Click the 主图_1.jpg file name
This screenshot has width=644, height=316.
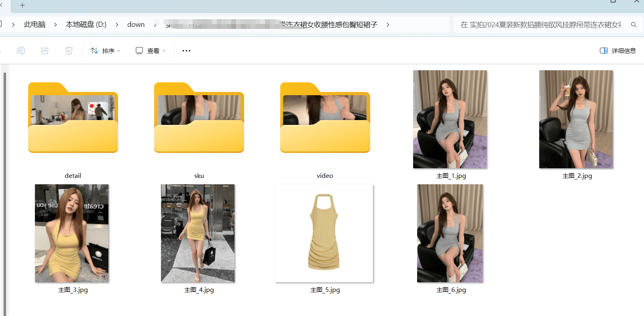click(451, 176)
